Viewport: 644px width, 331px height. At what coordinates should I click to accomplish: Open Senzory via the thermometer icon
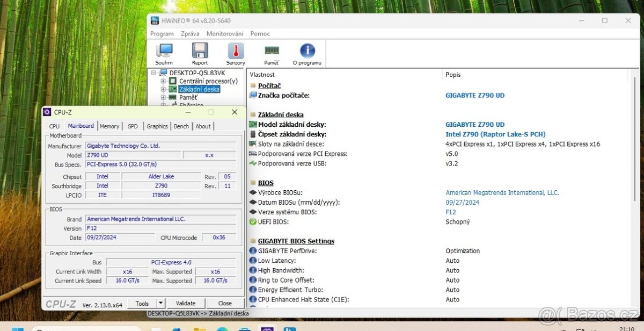[235, 51]
